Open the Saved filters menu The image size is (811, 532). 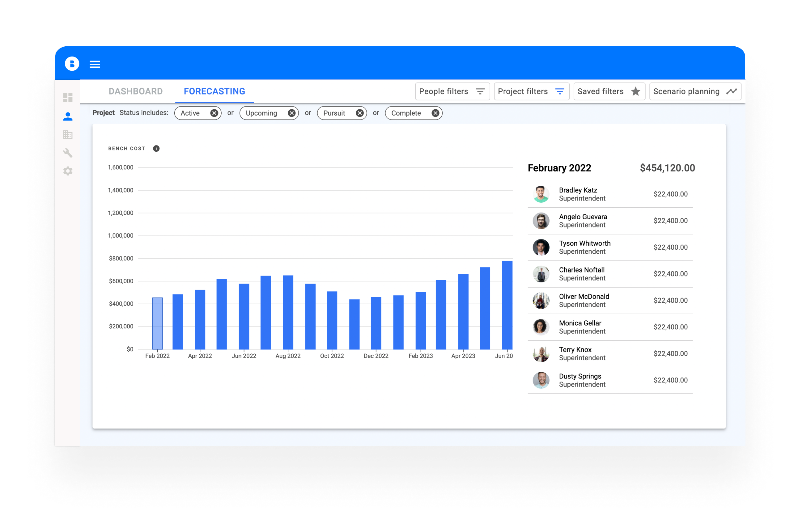609,91
